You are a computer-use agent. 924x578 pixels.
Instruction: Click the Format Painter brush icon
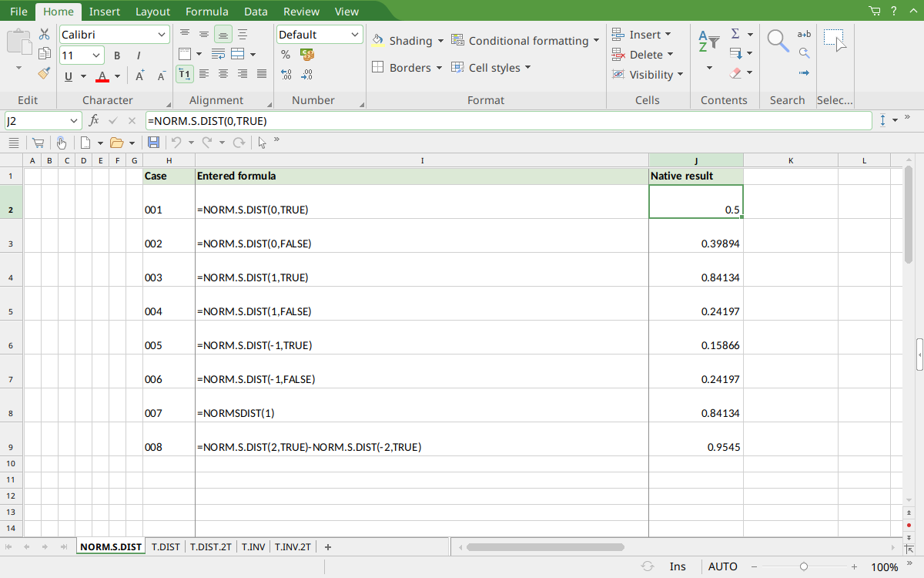tap(45, 73)
